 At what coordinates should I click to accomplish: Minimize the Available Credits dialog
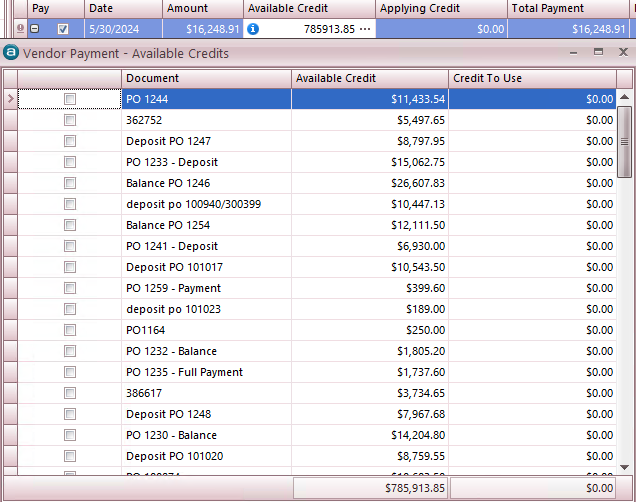[x=577, y=51]
